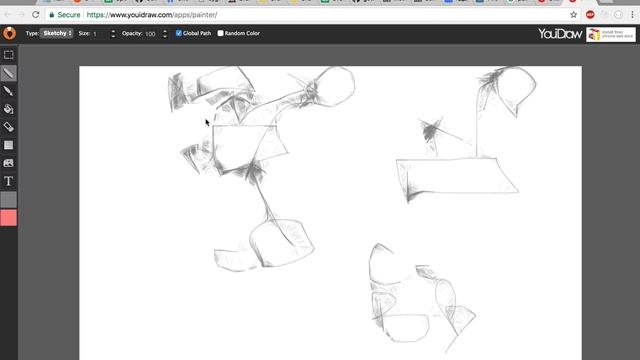Select the rectangular marquee selection tool

(9, 55)
